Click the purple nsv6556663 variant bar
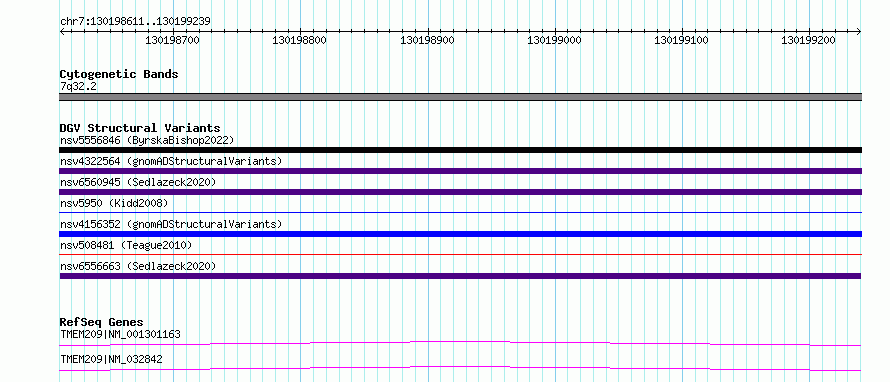The image size is (890, 382). [x=460, y=276]
